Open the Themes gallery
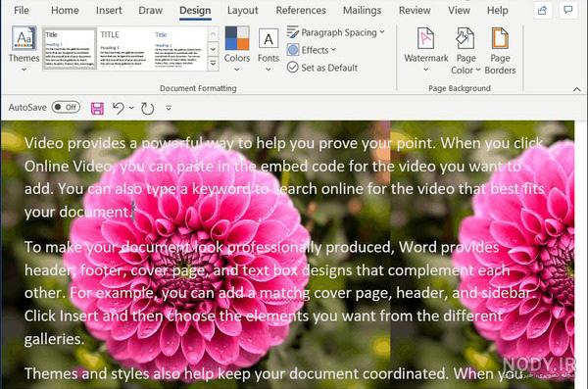This screenshot has width=588, height=389. point(24,48)
